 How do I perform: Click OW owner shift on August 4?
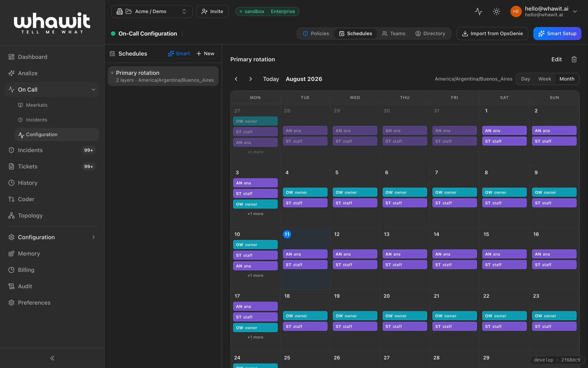click(x=305, y=192)
